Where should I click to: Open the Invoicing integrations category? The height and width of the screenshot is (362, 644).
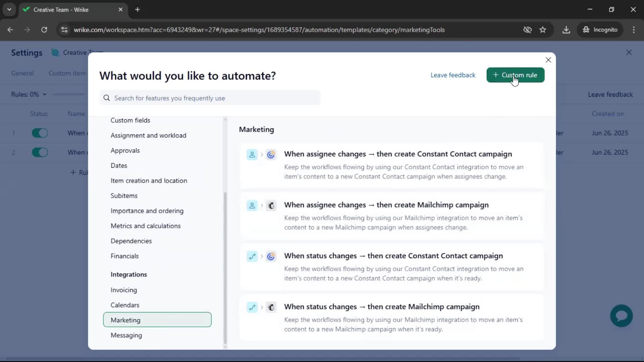point(124,290)
